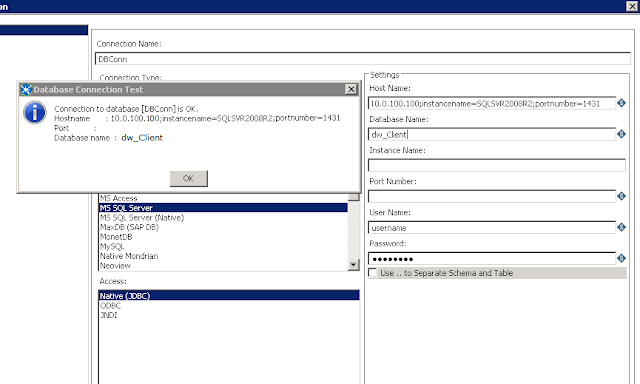Click the selected blue item in left panel

(44, 30)
